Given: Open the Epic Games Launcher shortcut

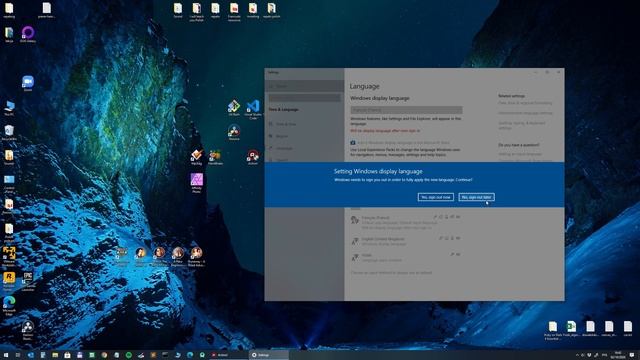Looking at the screenshot, I should [28, 281].
